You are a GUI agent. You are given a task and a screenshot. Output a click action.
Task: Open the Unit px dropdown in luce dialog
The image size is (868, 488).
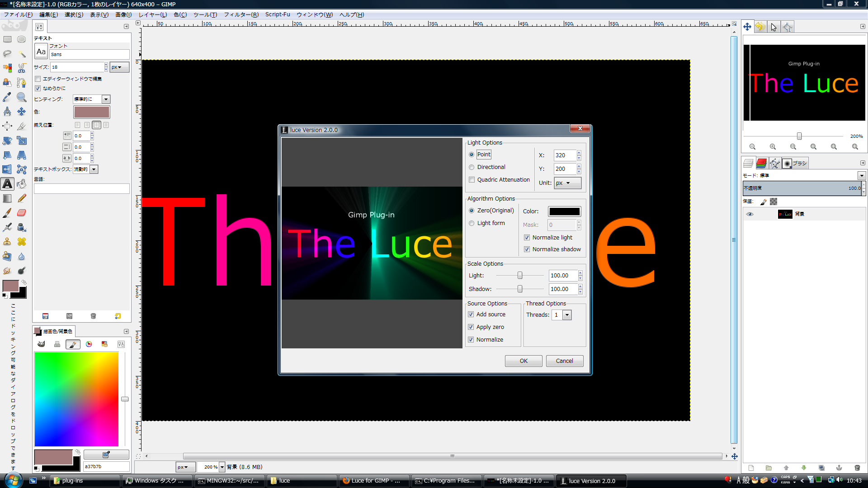point(567,183)
